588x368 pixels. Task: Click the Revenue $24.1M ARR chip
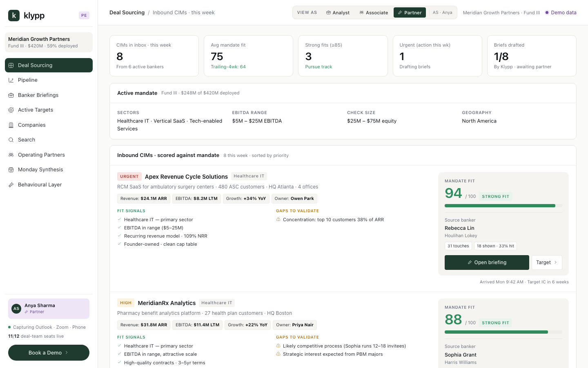144,199
